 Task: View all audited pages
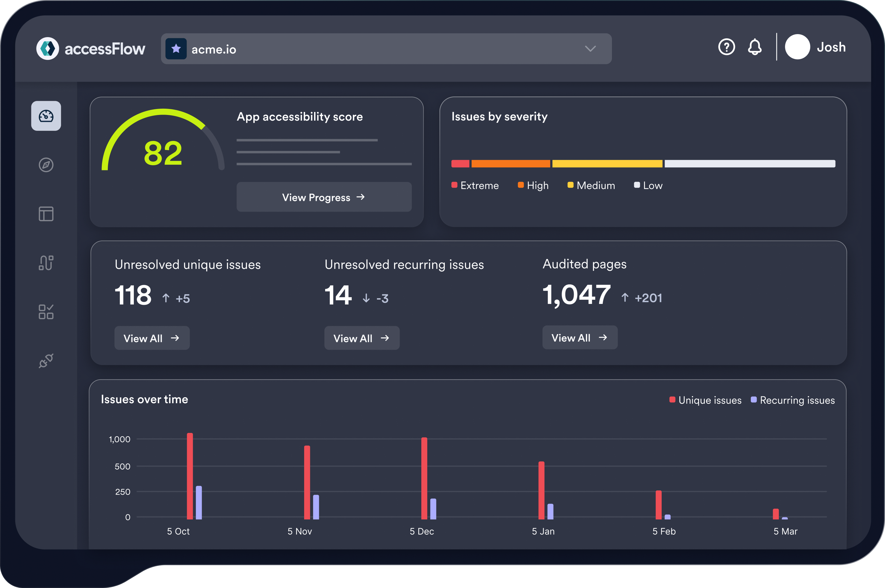[579, 337]
